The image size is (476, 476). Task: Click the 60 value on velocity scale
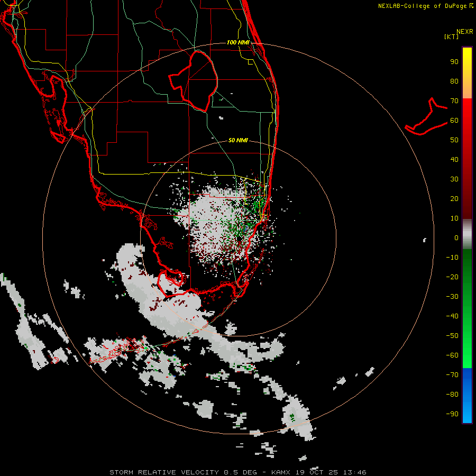pos(454,120)
